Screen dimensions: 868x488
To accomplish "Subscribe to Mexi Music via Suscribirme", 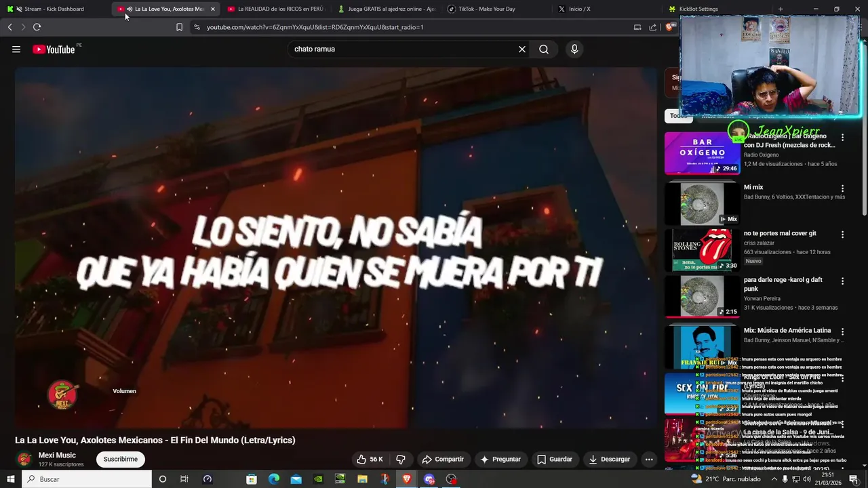I will tap(121, 459).
